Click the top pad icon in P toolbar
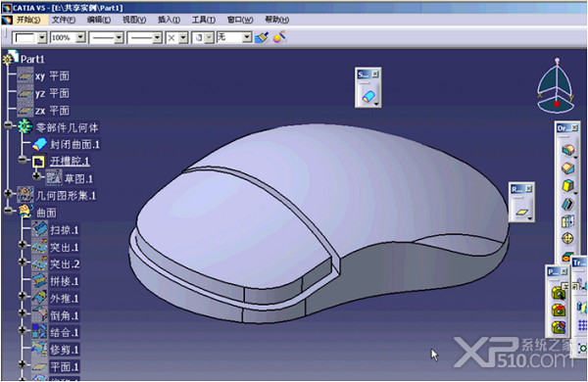The image size is (588, 382). click(x=558, y=293)
